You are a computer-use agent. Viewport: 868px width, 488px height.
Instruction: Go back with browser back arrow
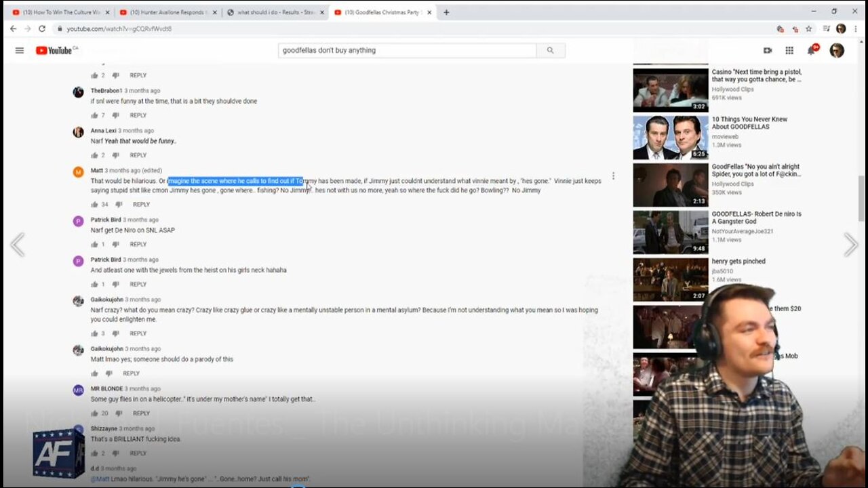point(13,29)
